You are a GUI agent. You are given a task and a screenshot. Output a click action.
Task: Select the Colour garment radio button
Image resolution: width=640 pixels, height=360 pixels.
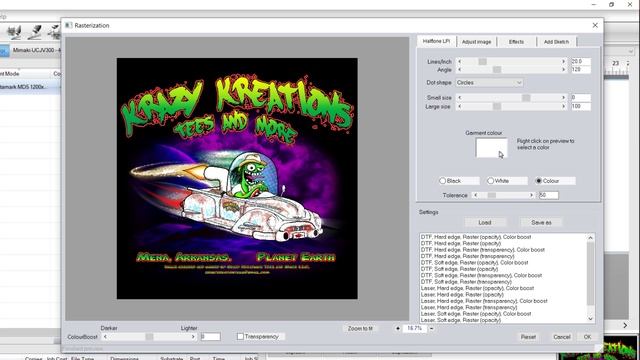click(538, 181)
